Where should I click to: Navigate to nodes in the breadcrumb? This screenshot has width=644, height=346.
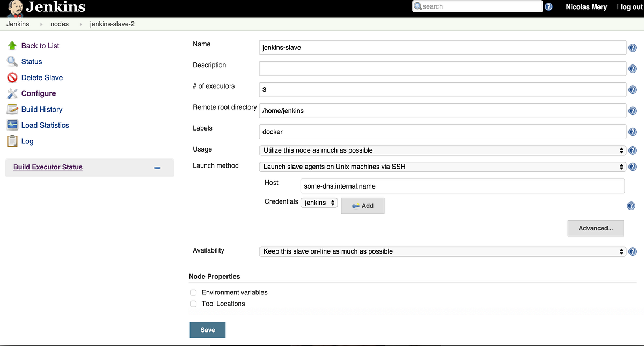pos(59,24)
